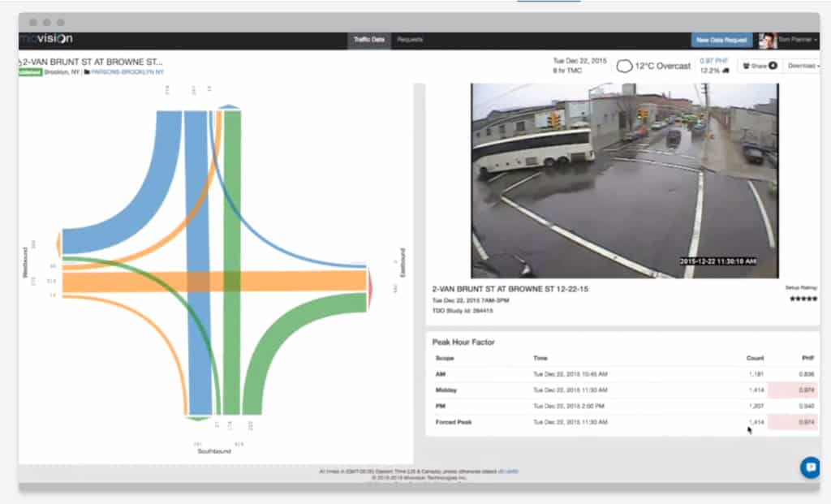Select the Forced Peak row
This screenshot has height=504, width=831.
pos(622,422)
